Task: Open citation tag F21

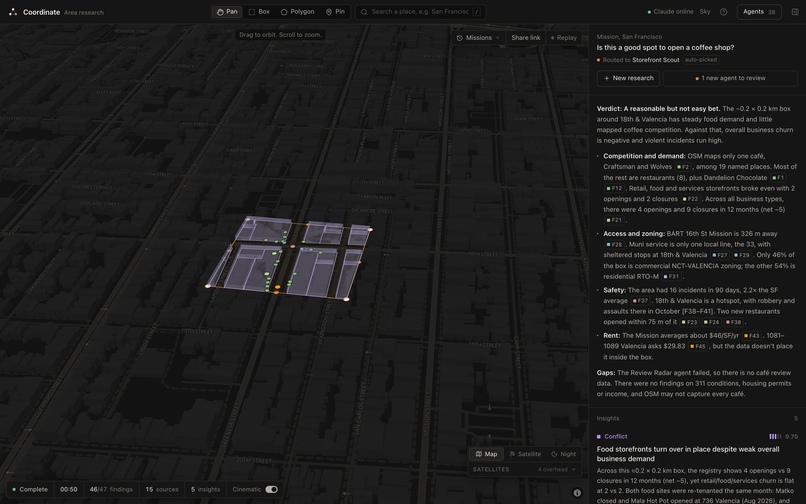Action: coord(614,220)
